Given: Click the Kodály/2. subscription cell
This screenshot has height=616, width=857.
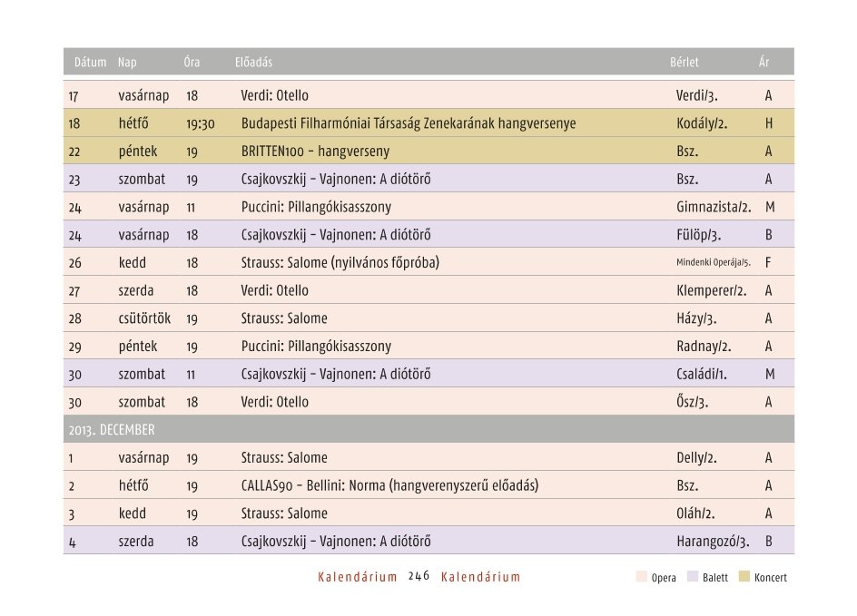Looking at the screenshot, I should [x=702, y=123].
